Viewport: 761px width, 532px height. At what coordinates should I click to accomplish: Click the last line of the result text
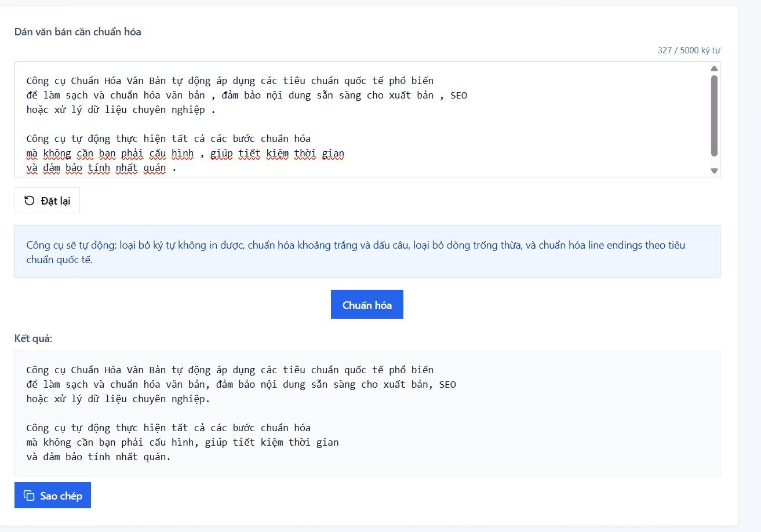[99, 457]
